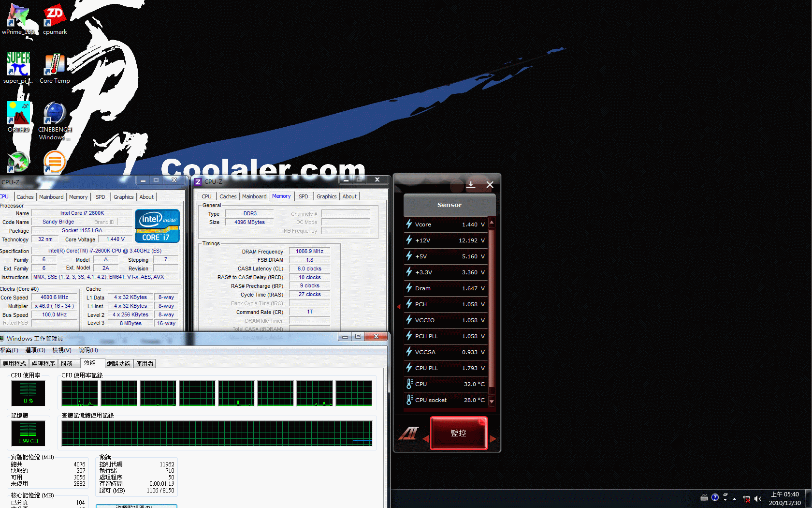The height and width of the screenshot is (508, 812).
Task: Click the 實體記憶體使用記錄 memory history graph
Action: click(x=217, y=433)
